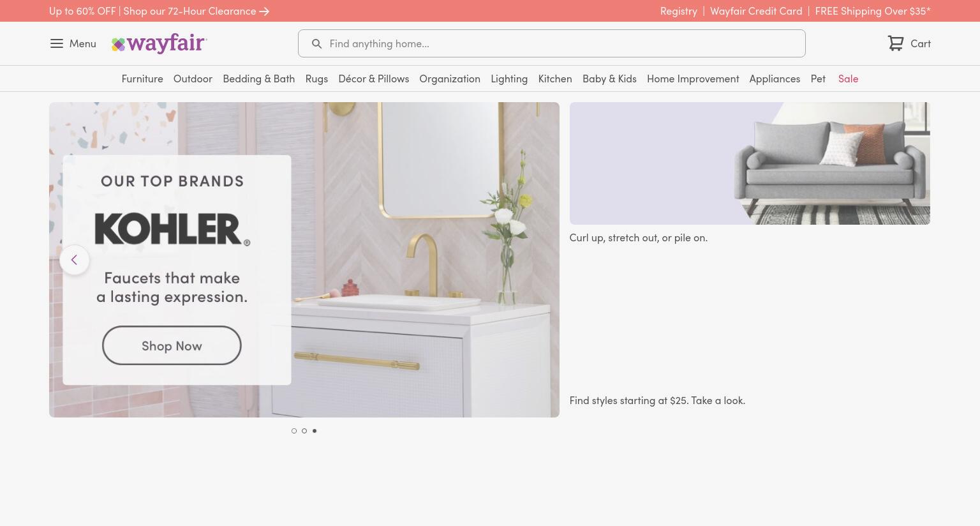This screenshot has height=526, width=980.
Task: Open the hamburger Menu icon
Action: click(56, 43)
